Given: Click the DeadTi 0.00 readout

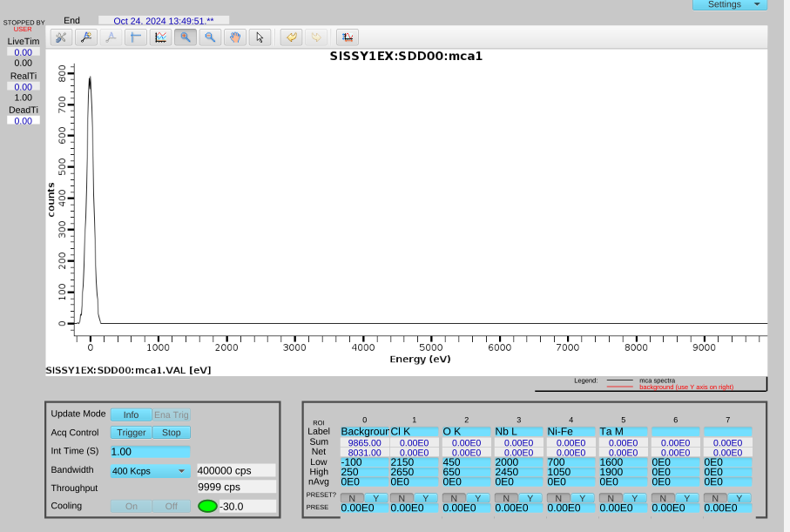Looking at the screenshot, I should (24, 121).
